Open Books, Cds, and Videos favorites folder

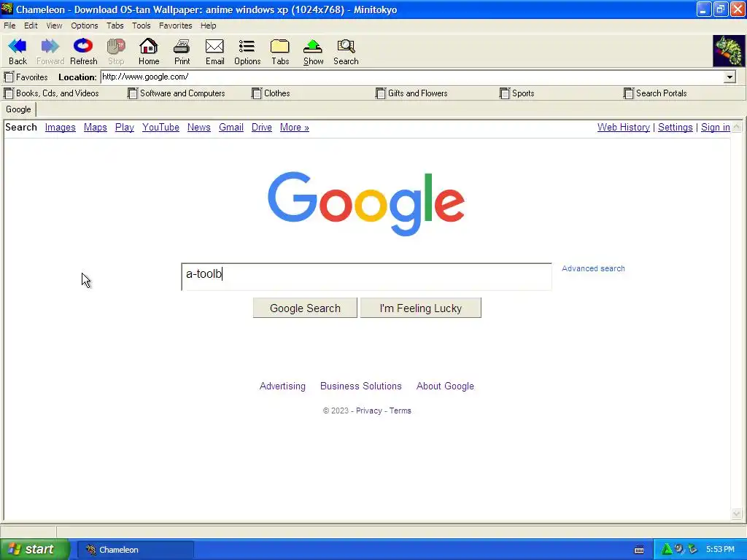click(52, 93)
